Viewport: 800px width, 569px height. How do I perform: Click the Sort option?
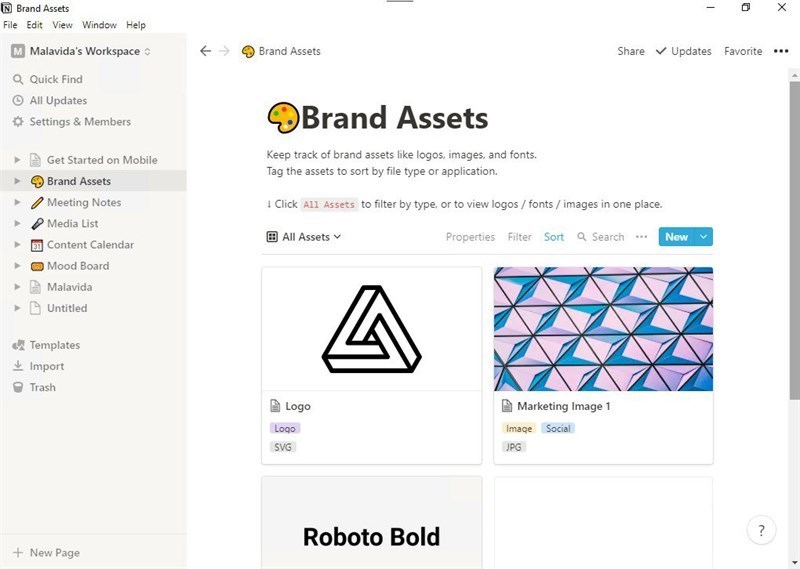tap(554, 237)
